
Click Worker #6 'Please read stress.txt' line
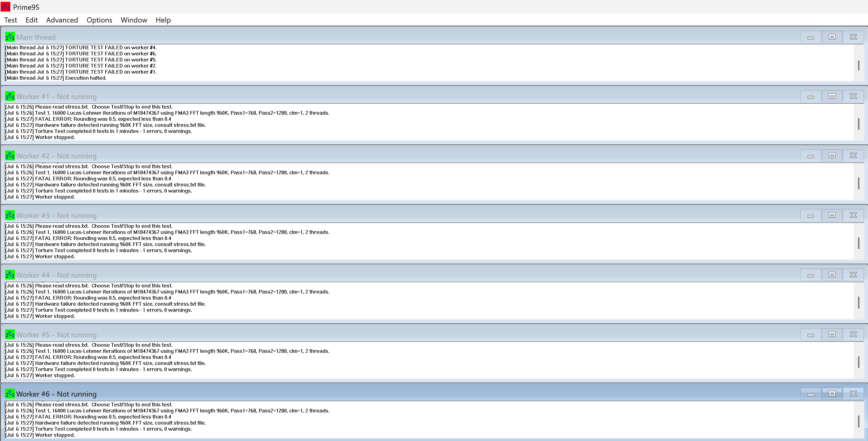click(x=89, y=405)
